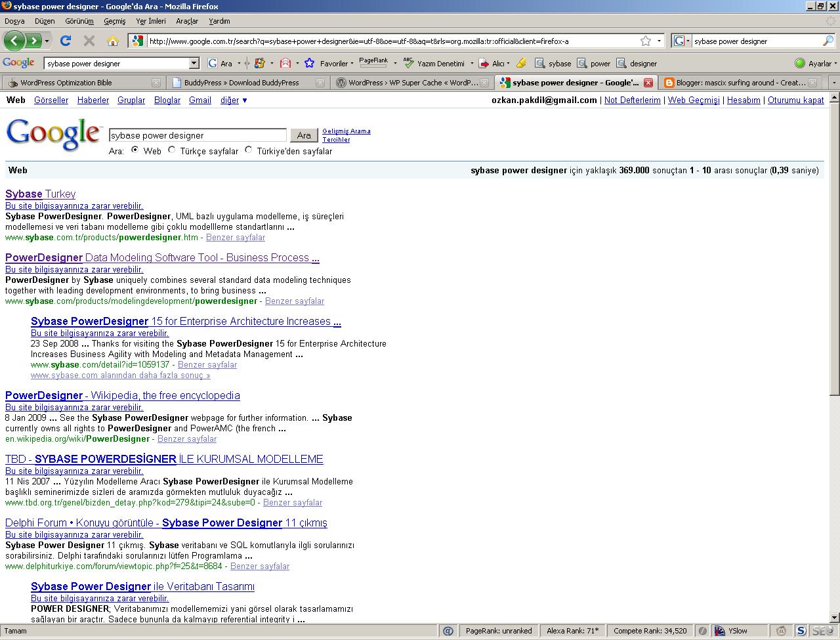The width and height of the screenshot is (840, 640).
Task: Click the Compete Rank status bar entry
Action: 650,631
